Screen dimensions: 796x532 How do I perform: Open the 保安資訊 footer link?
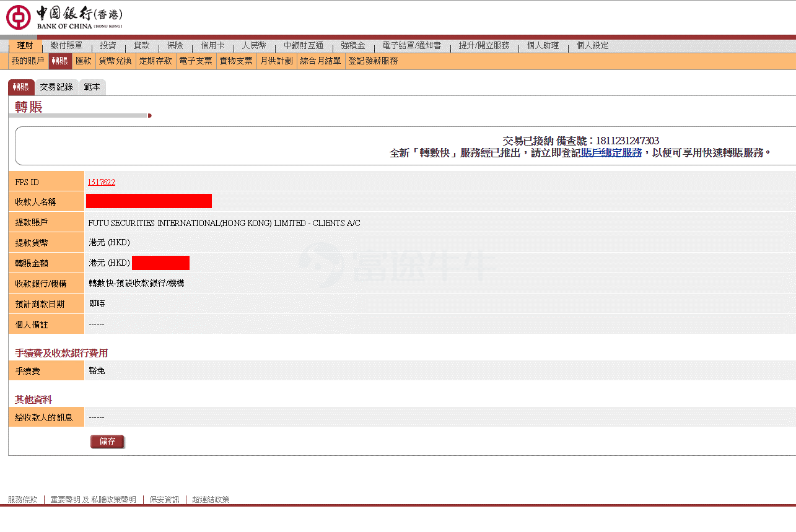[164, 499]
